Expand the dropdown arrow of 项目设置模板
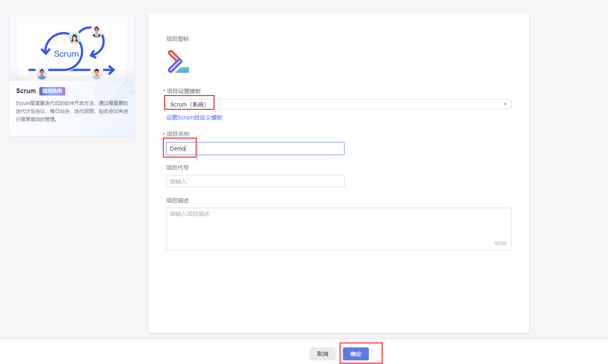Image resolution: width=608 pixels, height=364 pixels. [x=505, y=104]
